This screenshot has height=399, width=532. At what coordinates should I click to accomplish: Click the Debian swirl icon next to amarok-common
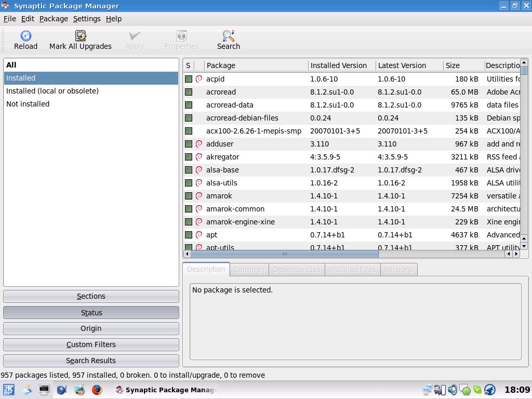(x=199, y=209)
